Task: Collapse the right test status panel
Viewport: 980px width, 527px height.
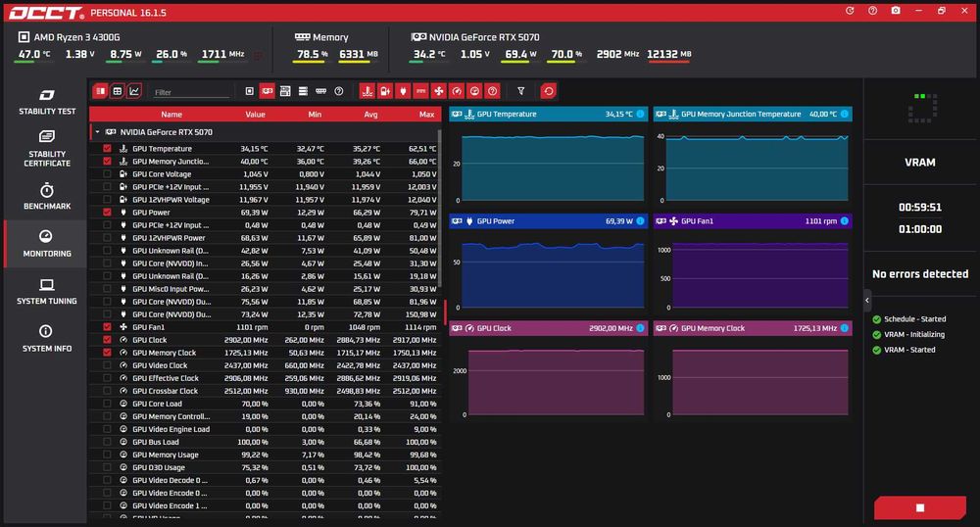Action: (867, 301)
